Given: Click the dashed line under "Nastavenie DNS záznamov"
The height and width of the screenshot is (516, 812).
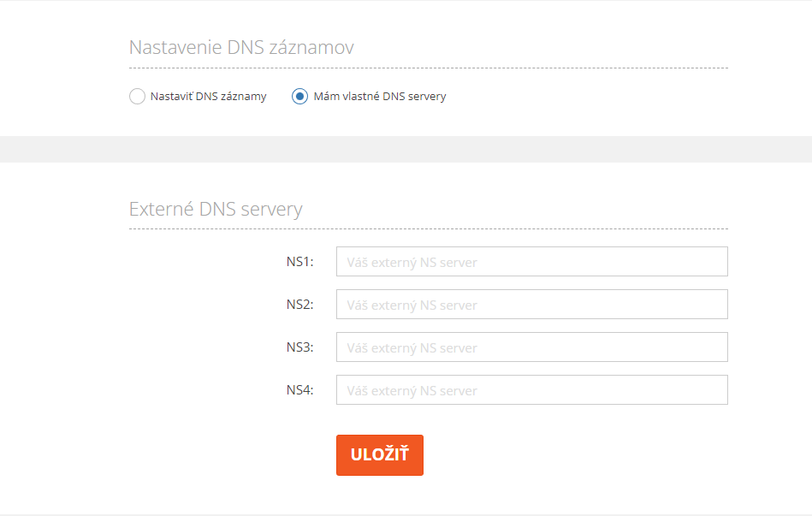Looking at the screenshot, I should coord(428,68).
